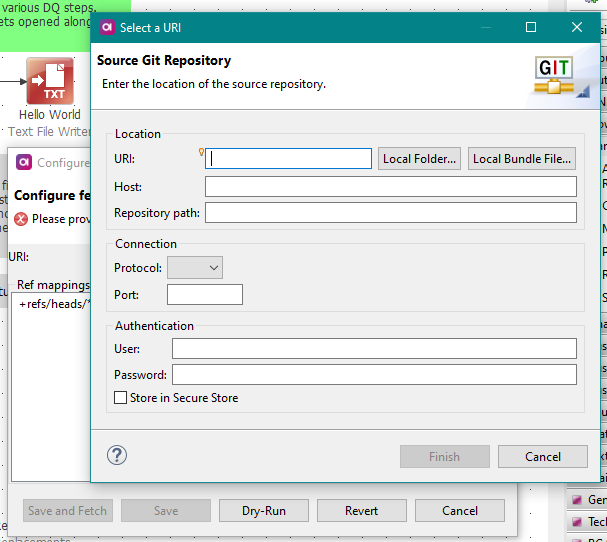
Task: Click the GIT repository banner icon
Action: click(555, 75)
